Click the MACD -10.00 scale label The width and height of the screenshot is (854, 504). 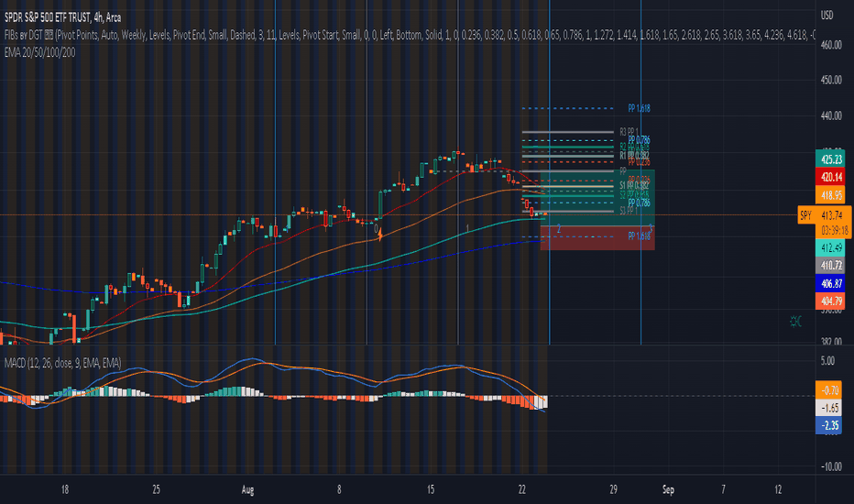[x=830, y=467]
